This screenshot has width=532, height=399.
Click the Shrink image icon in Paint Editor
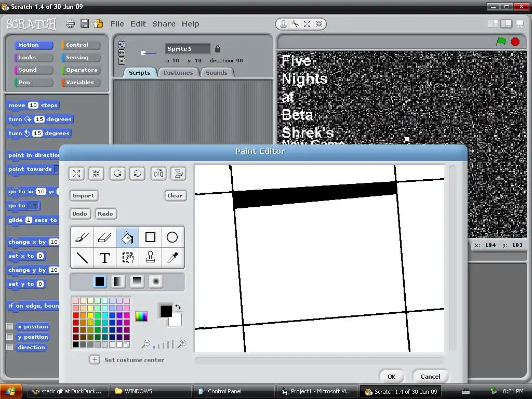[x=96, y=174]
